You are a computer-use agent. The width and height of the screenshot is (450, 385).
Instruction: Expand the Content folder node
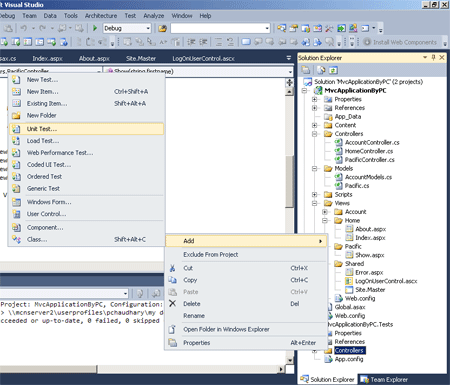point(314,125)
